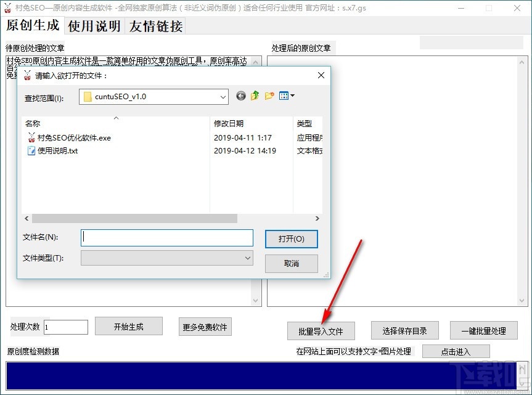The image size is (532, 395).
Task: Click the 打开(O) open button
Action: point(291,238)
